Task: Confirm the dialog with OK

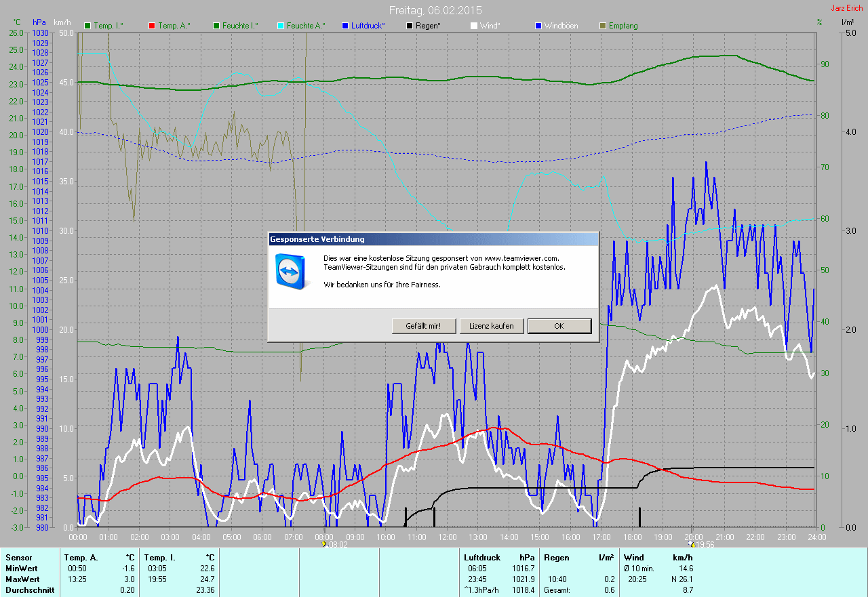Action: tap(559, 326)
